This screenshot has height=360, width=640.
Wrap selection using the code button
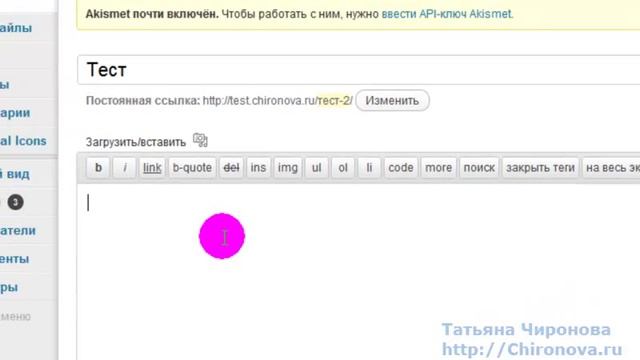pyautogui.click(x=401, y=168)
